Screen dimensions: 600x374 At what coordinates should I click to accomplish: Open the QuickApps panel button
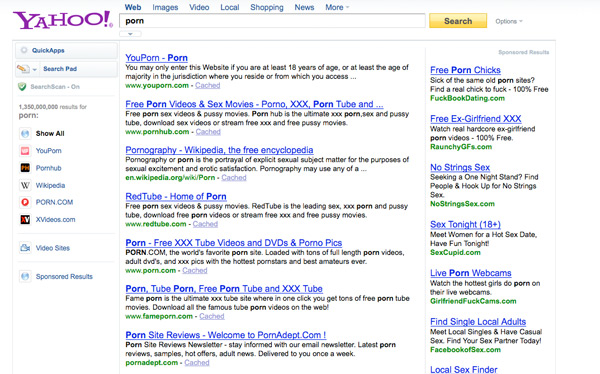(66, 51)
